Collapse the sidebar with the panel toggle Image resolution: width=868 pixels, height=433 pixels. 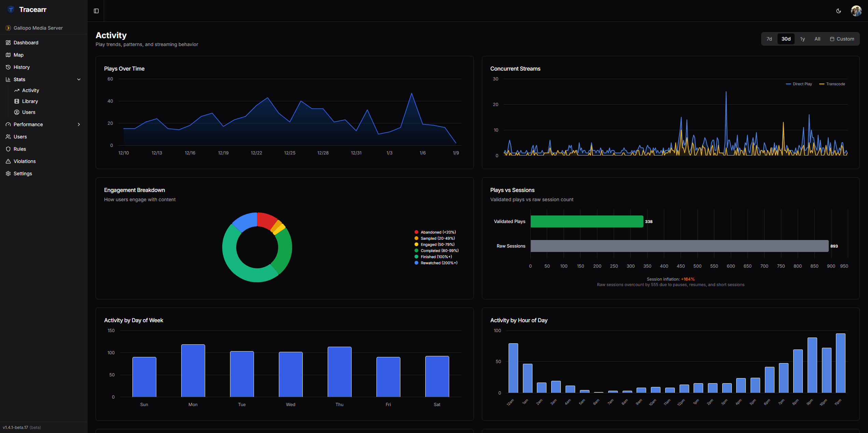(x=96, y=11)
